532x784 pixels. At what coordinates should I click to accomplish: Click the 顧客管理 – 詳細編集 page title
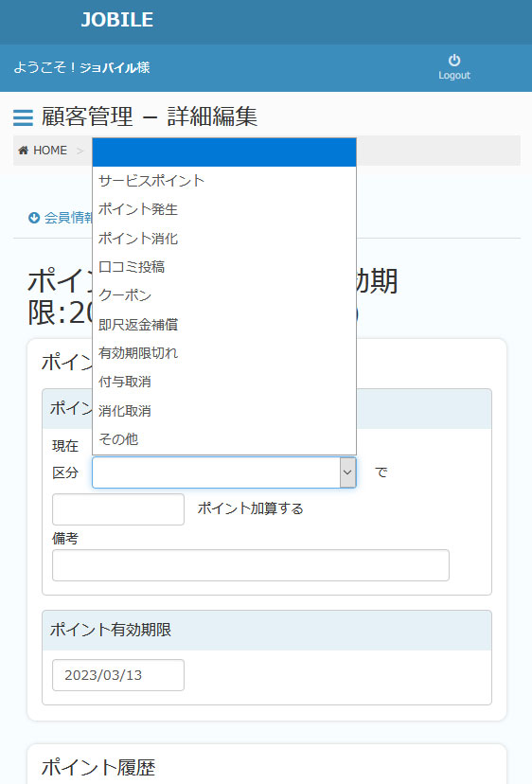150,117
